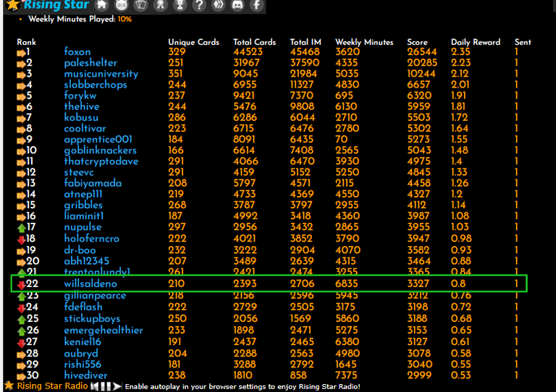Open willsaldeno player link
The width and height of the screenshot is (556, 392).
[90, 284]
